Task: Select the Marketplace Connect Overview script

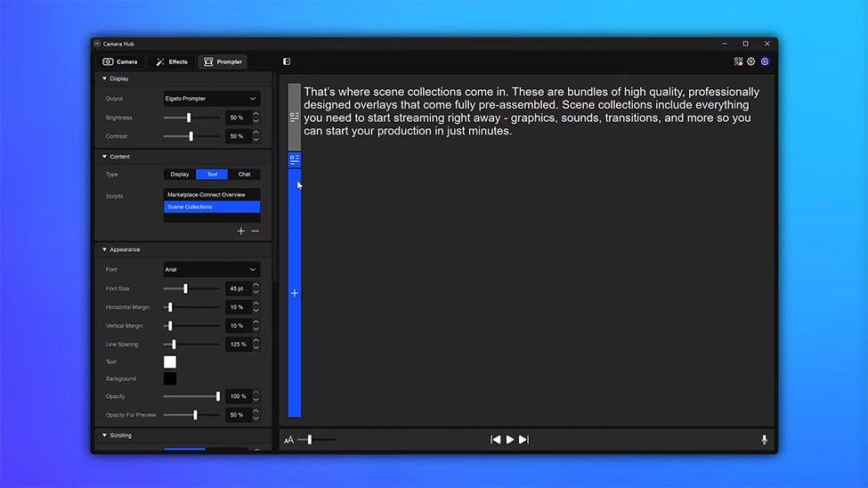Action: (x=212, y=194)
